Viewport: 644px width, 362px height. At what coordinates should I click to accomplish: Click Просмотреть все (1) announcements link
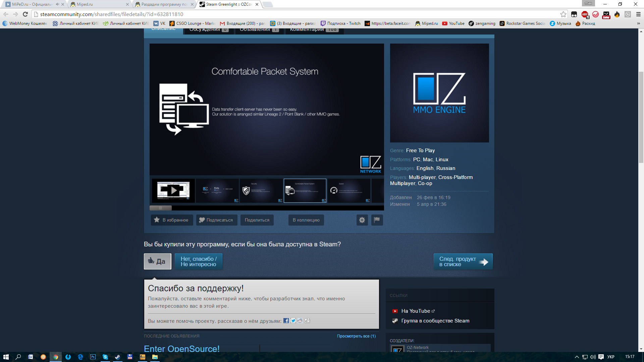point(356,336)
